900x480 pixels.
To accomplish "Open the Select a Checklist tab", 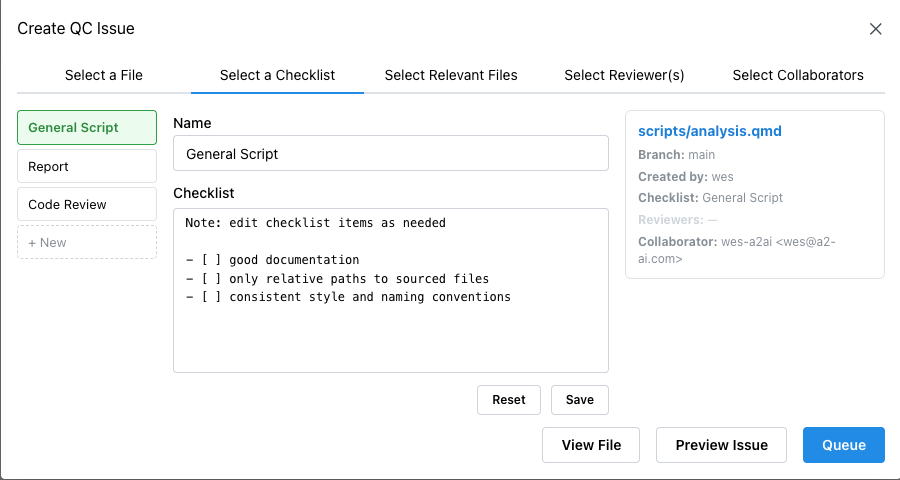I will coord(277,75).
